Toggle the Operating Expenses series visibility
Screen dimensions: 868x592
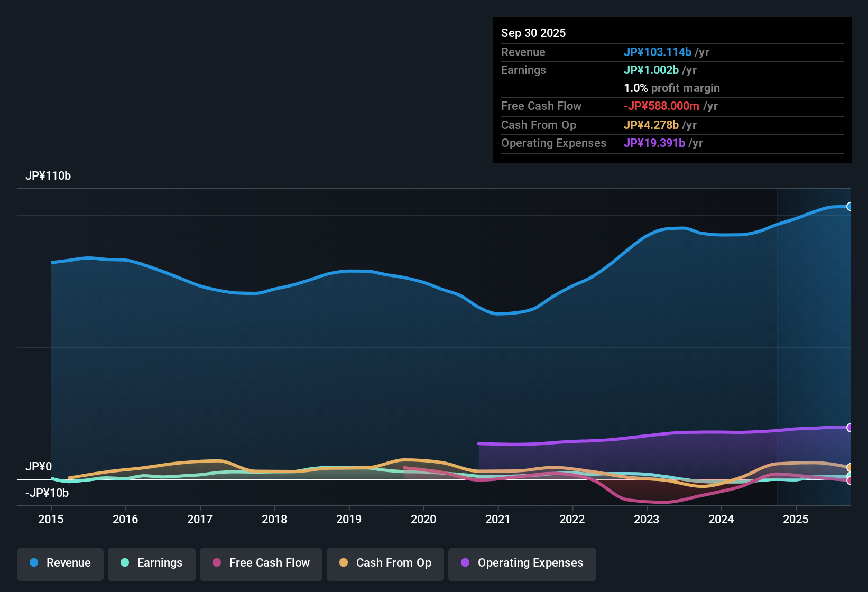pos(522,563)
